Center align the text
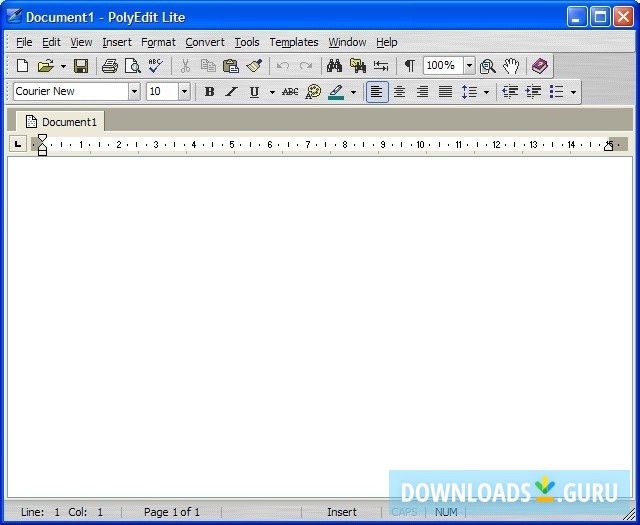 [x=400, y=91]
